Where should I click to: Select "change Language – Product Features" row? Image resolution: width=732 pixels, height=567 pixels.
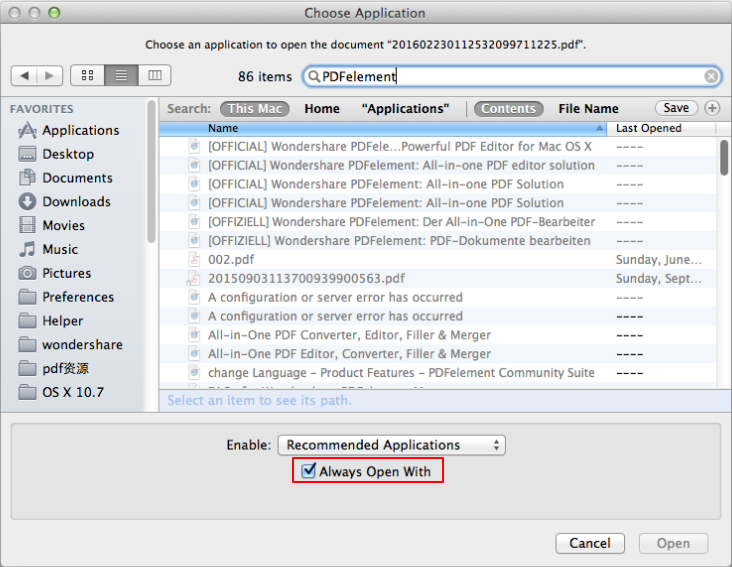[437, 372]
